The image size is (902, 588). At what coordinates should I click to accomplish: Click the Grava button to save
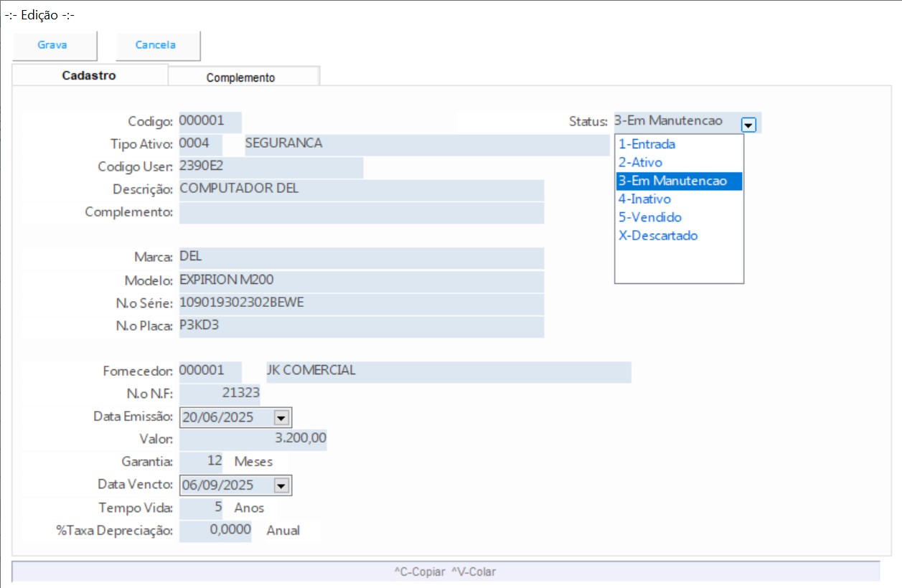52,45
